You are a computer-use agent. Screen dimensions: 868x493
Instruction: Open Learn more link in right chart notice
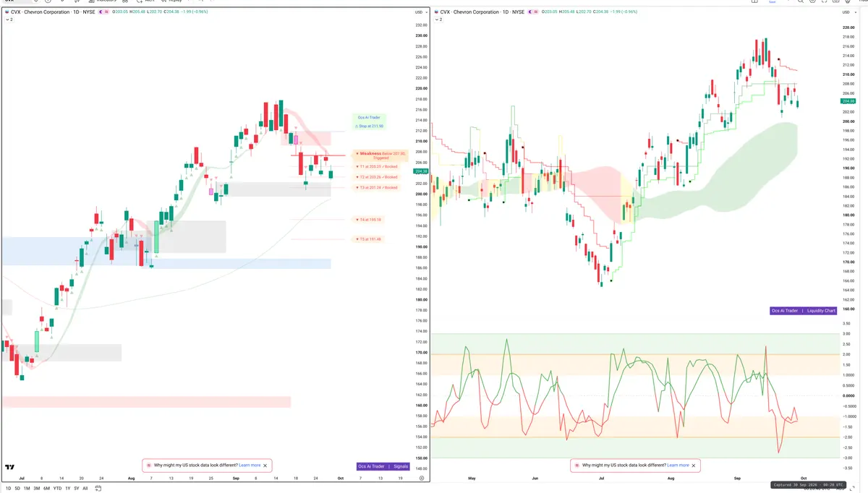pyautogui.click(x=678, y=466)
